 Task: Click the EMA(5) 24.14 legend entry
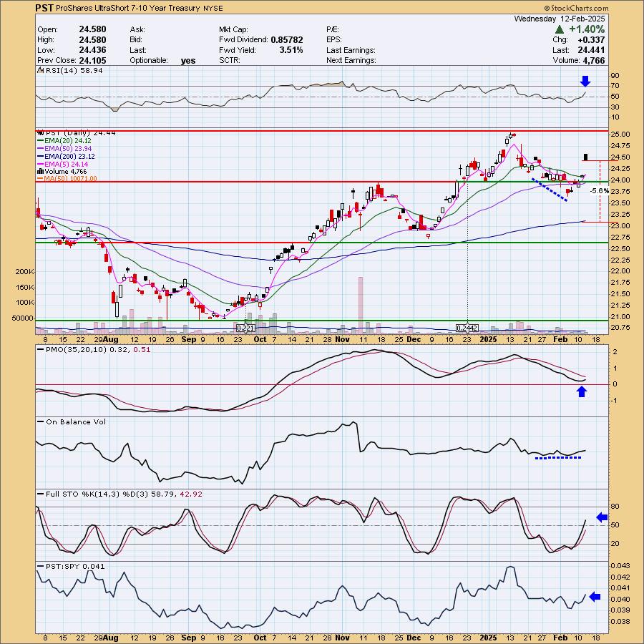pyautogui.click(x=66, y=164)
